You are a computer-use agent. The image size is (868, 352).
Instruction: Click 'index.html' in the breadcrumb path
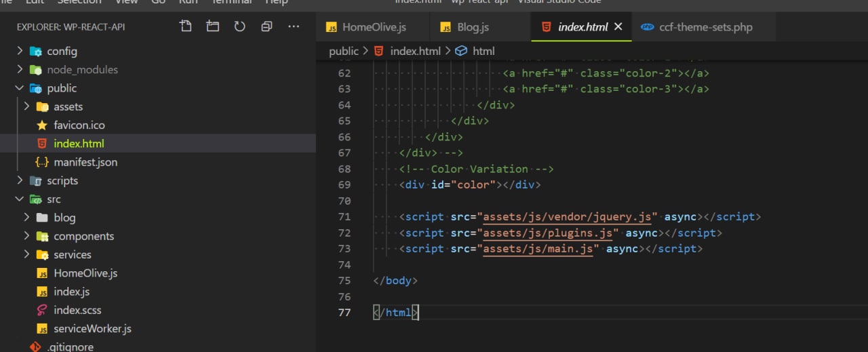[416, 51]
